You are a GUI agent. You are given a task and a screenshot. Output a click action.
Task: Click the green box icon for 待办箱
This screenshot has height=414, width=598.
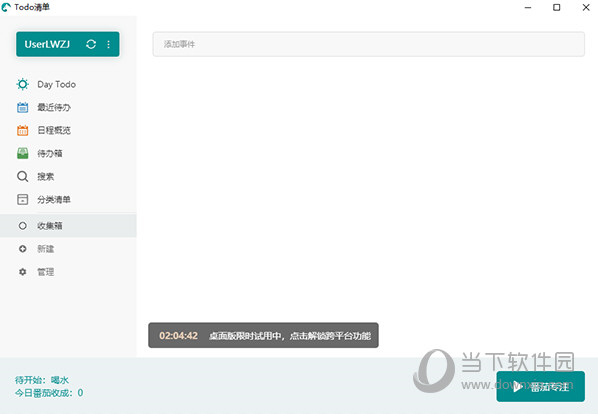(x=23, y=153)
